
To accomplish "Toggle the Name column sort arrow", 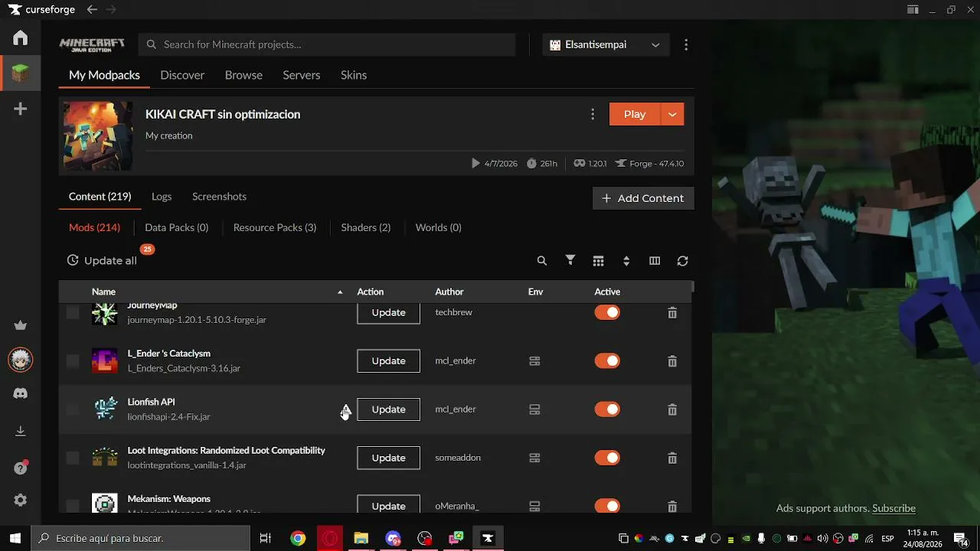I will [340, 292].
